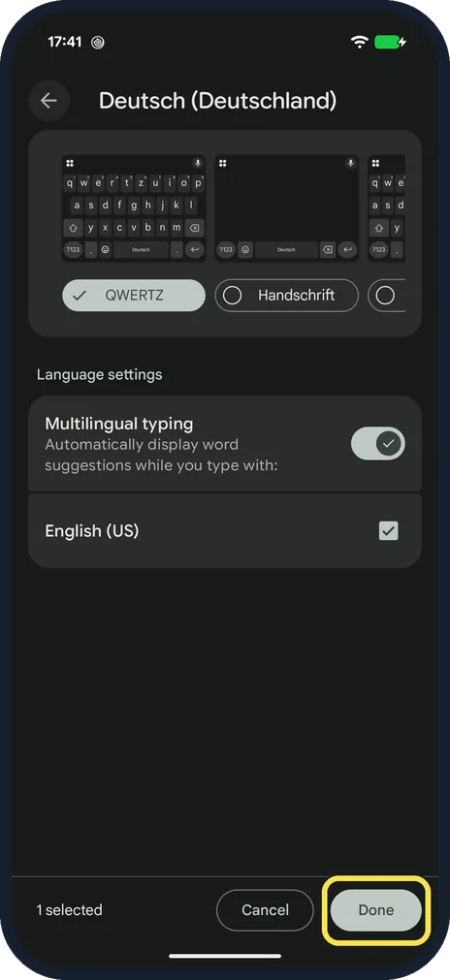The height and width of the screenshot is (980, 450).
Task: Tap the circular icon beside the clock
Action: click(x=98, y=43)
